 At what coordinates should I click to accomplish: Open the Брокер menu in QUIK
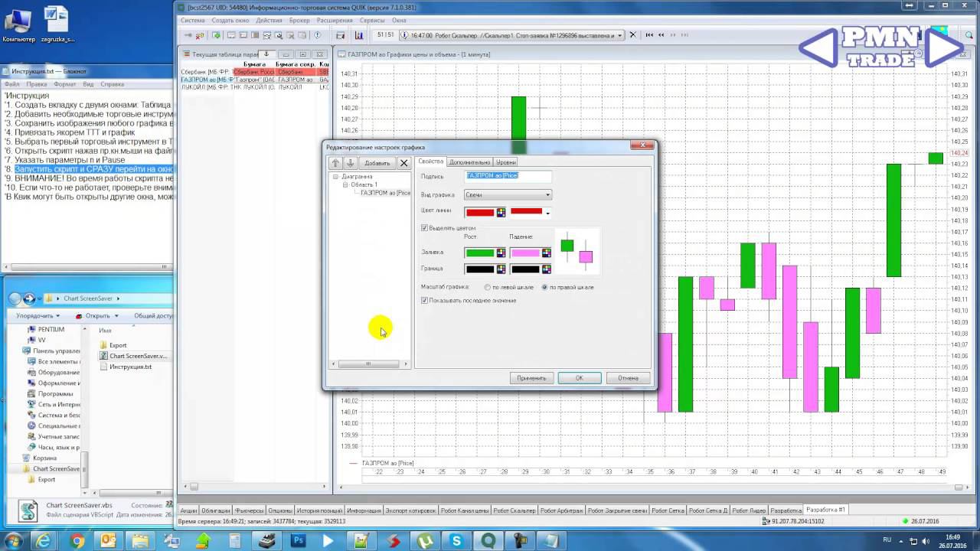click(x=300, y=20)
